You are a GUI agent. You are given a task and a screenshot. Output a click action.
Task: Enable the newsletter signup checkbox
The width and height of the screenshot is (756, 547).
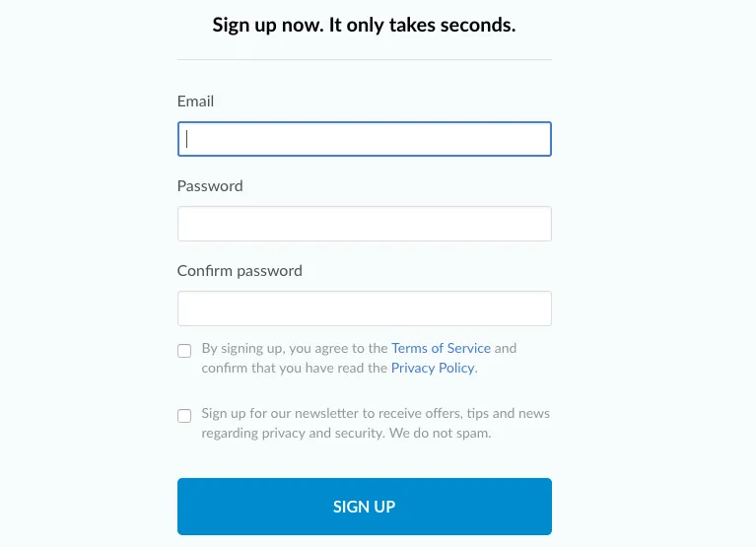click(x=184, y=416)
